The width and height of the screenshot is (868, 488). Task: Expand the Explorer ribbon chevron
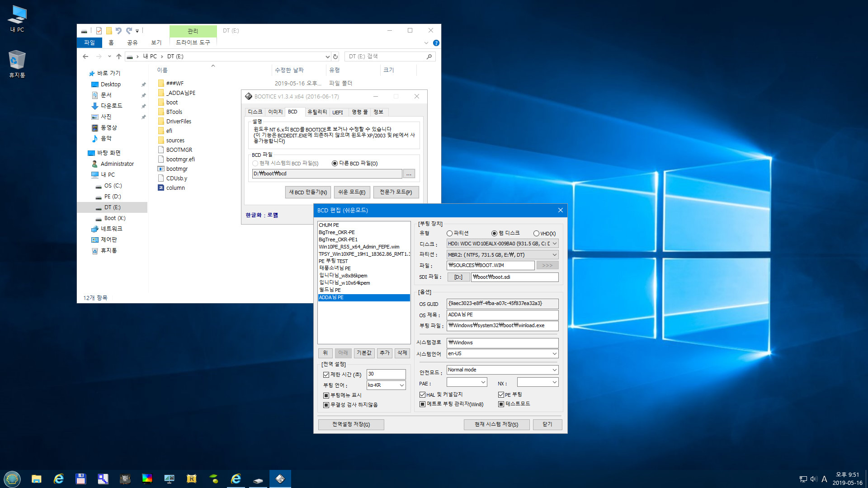[426, 43]
